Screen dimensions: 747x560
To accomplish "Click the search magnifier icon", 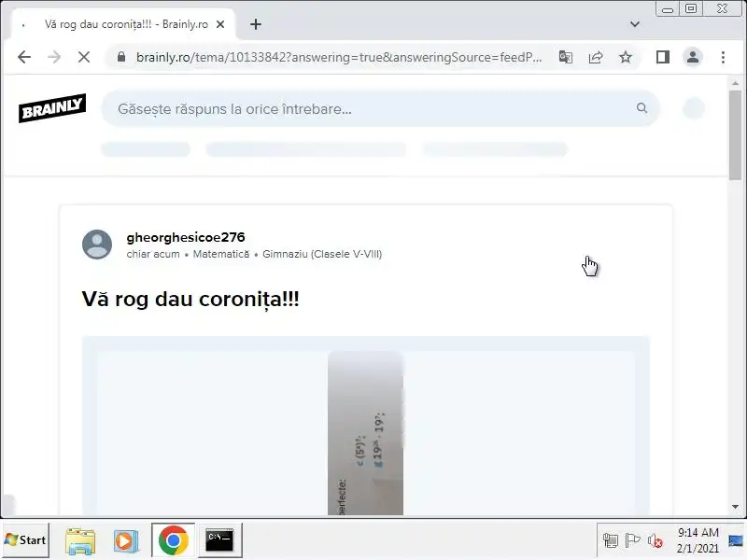I will (x=641, y=108).
